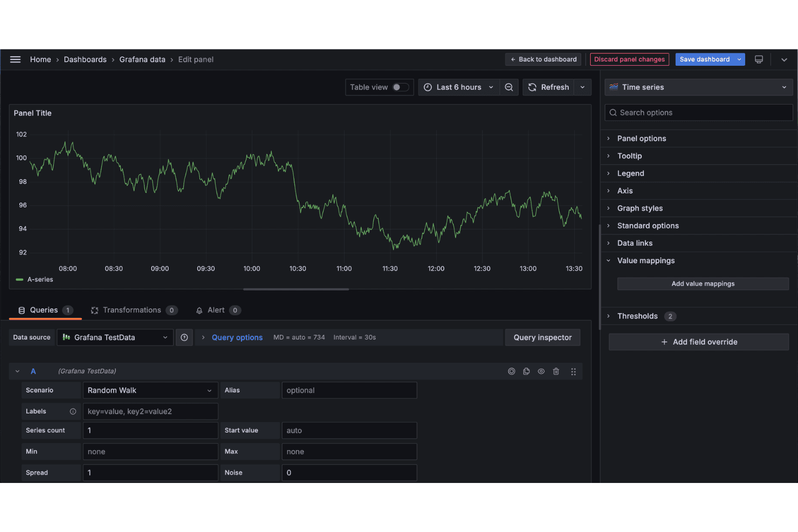The width and height of the screenshot is (798, 532).
Task: Delete query A with trash icon
Action: (x=556, y=371)
